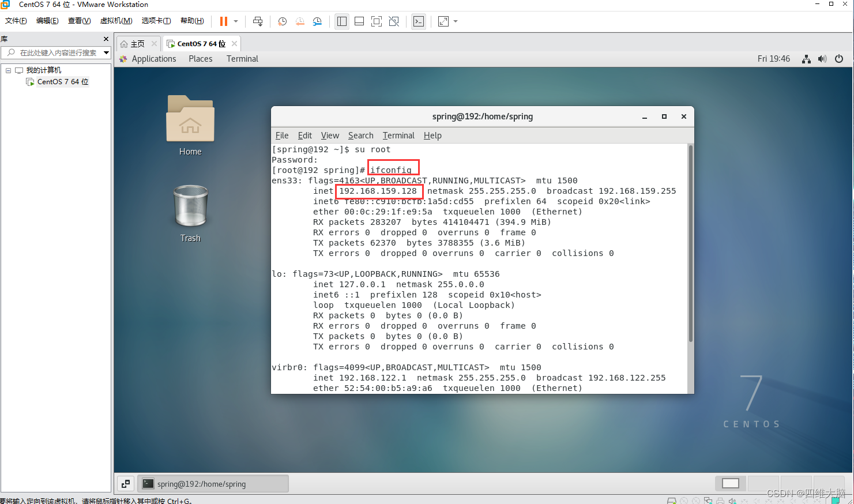This screenshot has width=854, height=504.
Task: Click the terminal window vertical scrollbar
Action: (691, 243)
